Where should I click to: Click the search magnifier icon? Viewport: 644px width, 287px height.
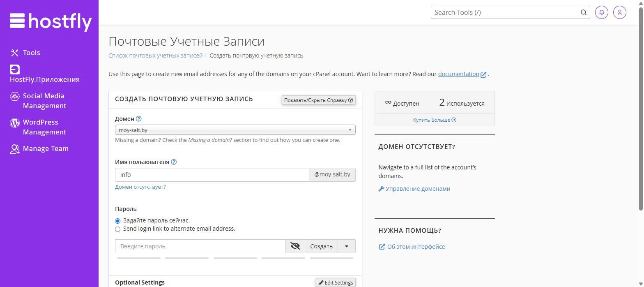coord(584,12)
